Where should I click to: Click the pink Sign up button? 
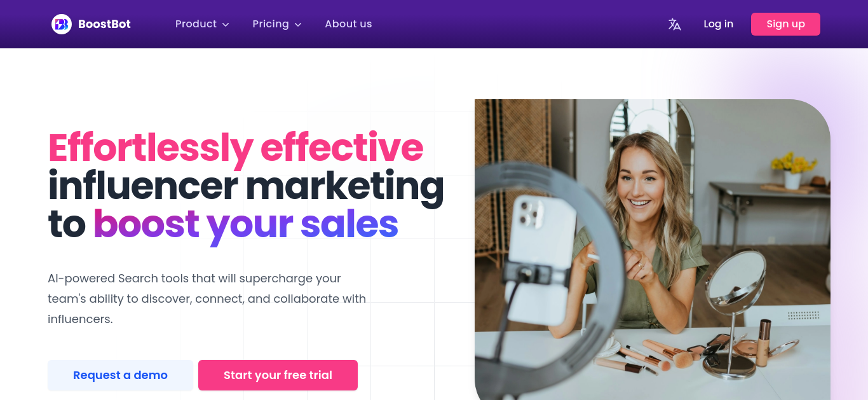(x=785, y=24)
